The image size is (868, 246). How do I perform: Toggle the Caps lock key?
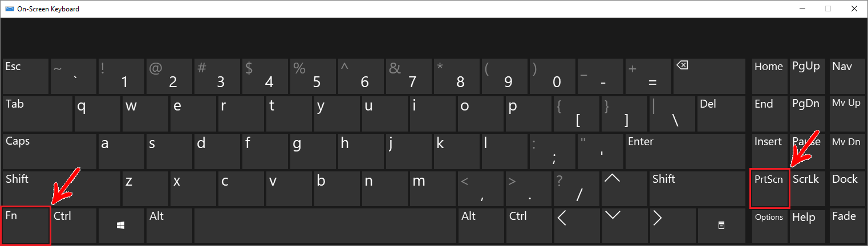tap(49, 151)
